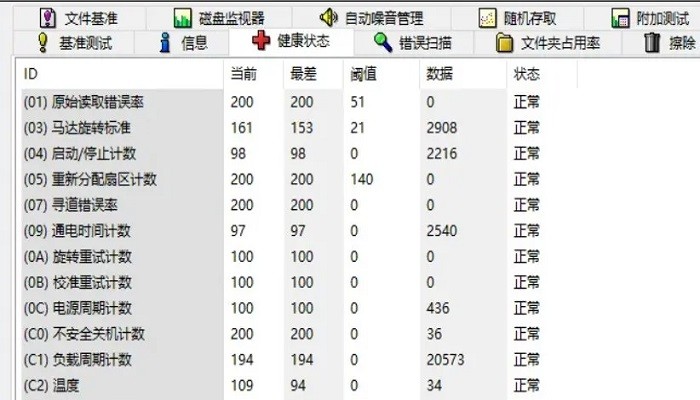Click the magnifier icon for 错误扫描
Viewport: 700px width, 400px height.
[x=383, y=43]
